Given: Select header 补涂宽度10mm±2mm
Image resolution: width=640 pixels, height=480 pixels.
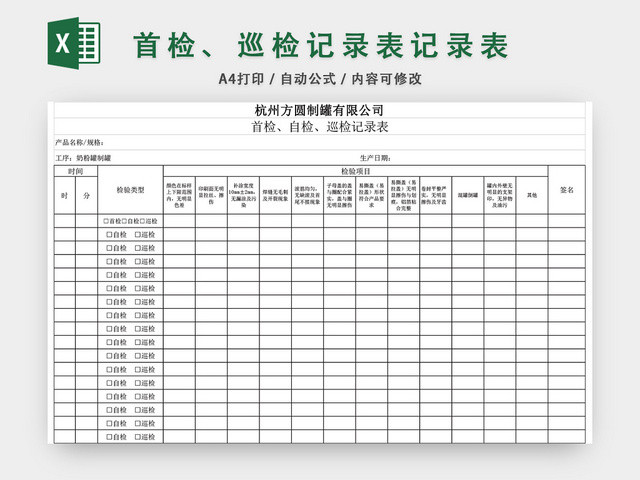Looking at the screenshot, I should pyautogui.click(x=243, y=196).
